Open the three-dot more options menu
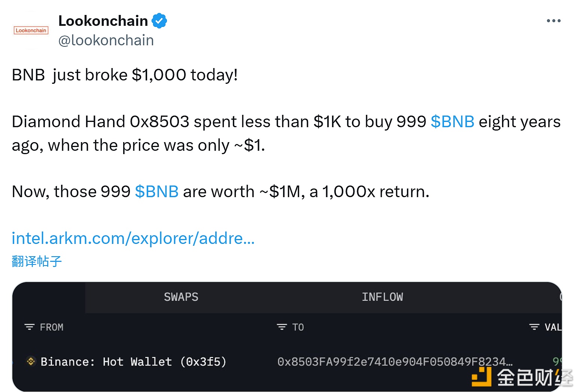This screenshot has width=578, height=392. click(x=553, y=21)
